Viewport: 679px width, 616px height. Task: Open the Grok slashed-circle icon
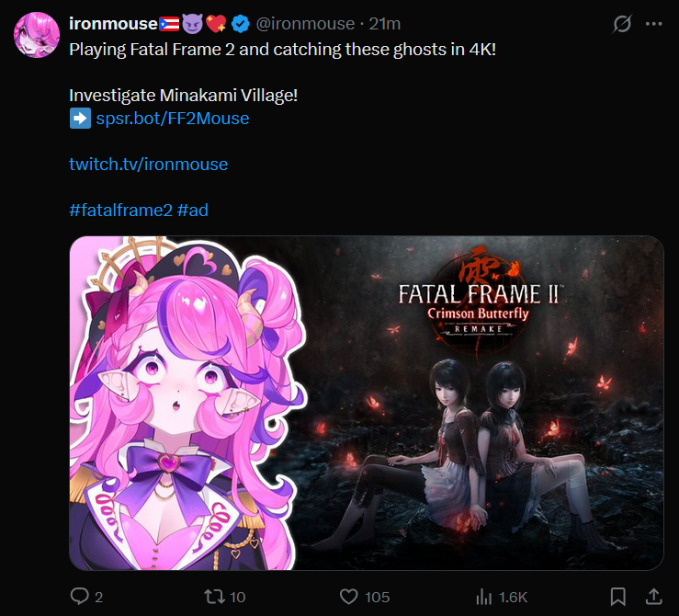(x=622, y=24)
